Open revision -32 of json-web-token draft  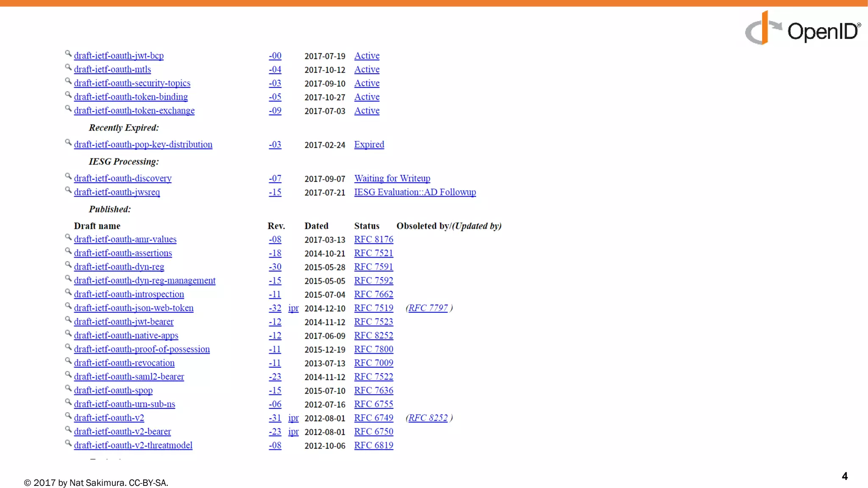(x=275, y=308)
